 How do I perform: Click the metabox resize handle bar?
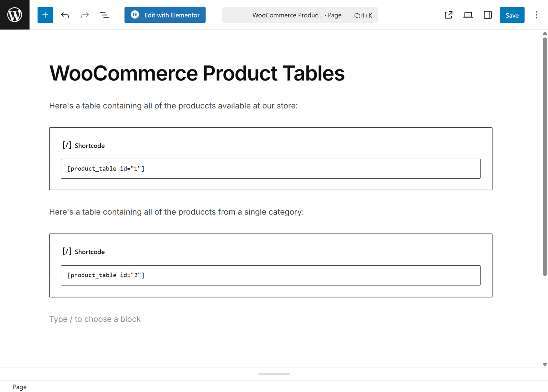pos(274,374)
